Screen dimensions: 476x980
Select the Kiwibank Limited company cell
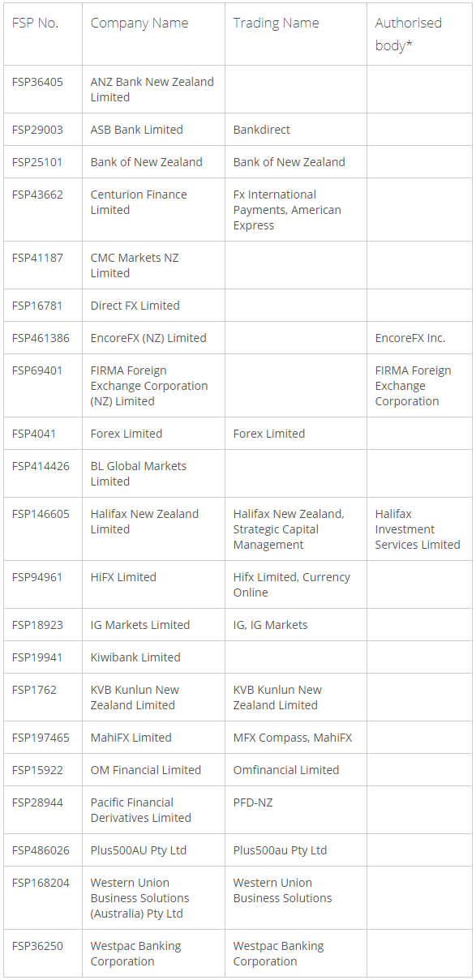pos(153,657)
